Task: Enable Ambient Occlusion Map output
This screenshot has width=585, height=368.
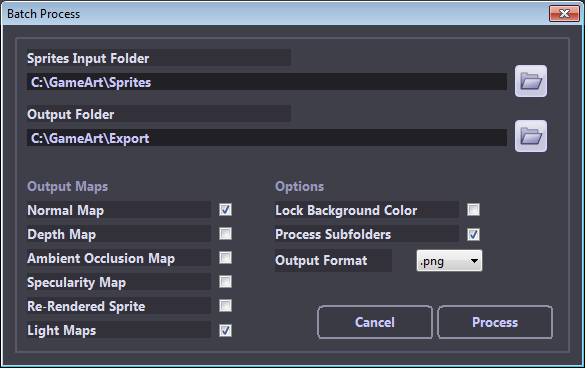Action: coord(225,258)
